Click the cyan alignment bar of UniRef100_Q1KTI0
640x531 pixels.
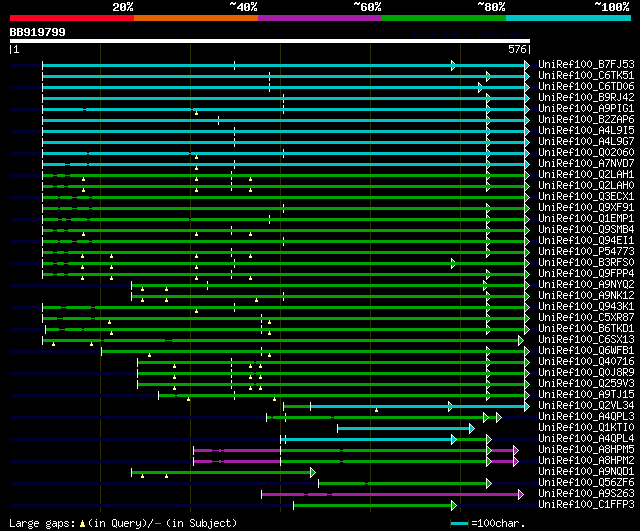tap(404, 429)
